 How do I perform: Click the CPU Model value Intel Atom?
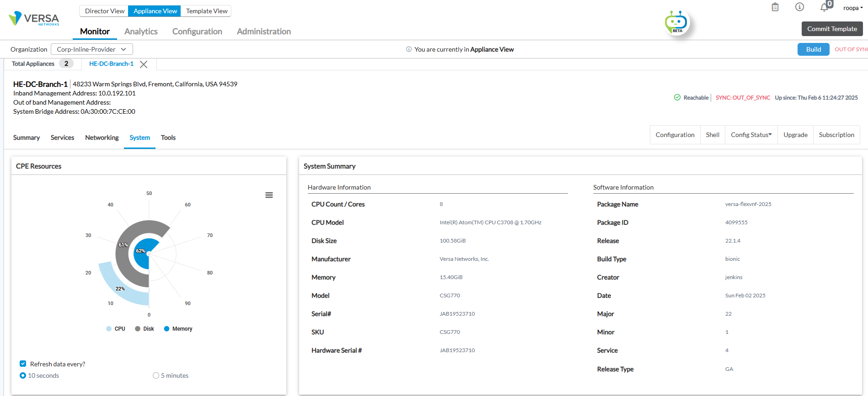[x=490, y=222]
